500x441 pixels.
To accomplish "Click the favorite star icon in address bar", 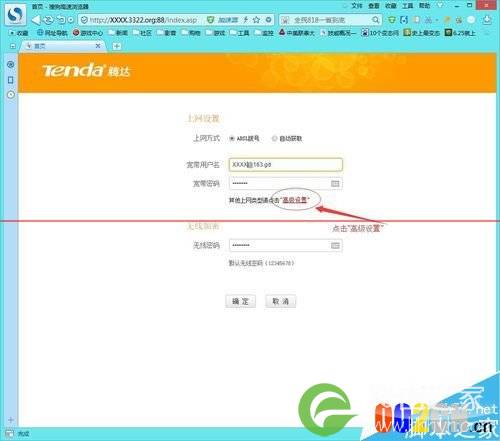I will (x=256, y=20).
